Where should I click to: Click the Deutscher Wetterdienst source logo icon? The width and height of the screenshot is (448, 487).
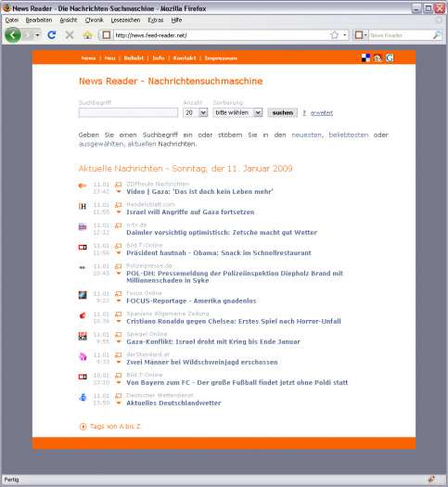tap(83, 397)
